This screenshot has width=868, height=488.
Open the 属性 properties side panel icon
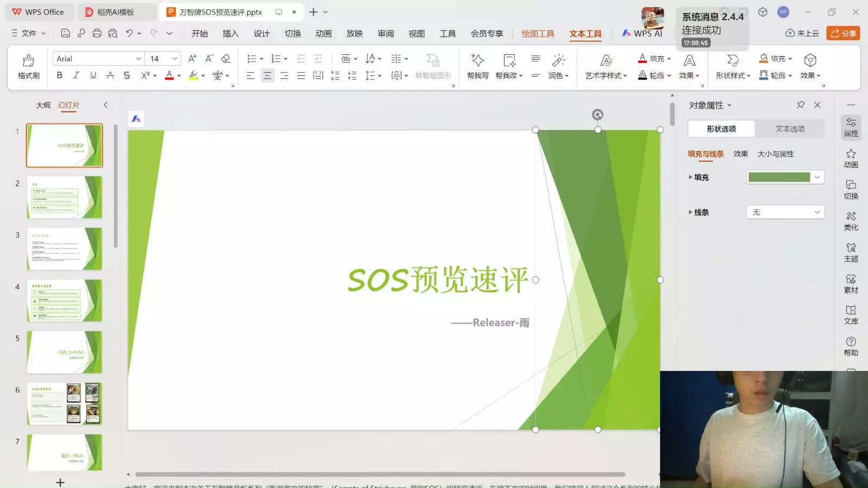[851, 127]
